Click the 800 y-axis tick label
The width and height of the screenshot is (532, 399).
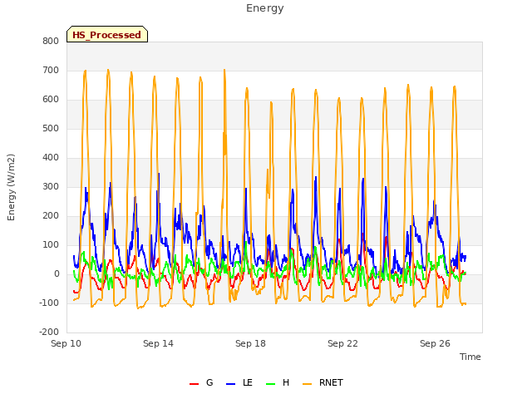tap(51, 42)
